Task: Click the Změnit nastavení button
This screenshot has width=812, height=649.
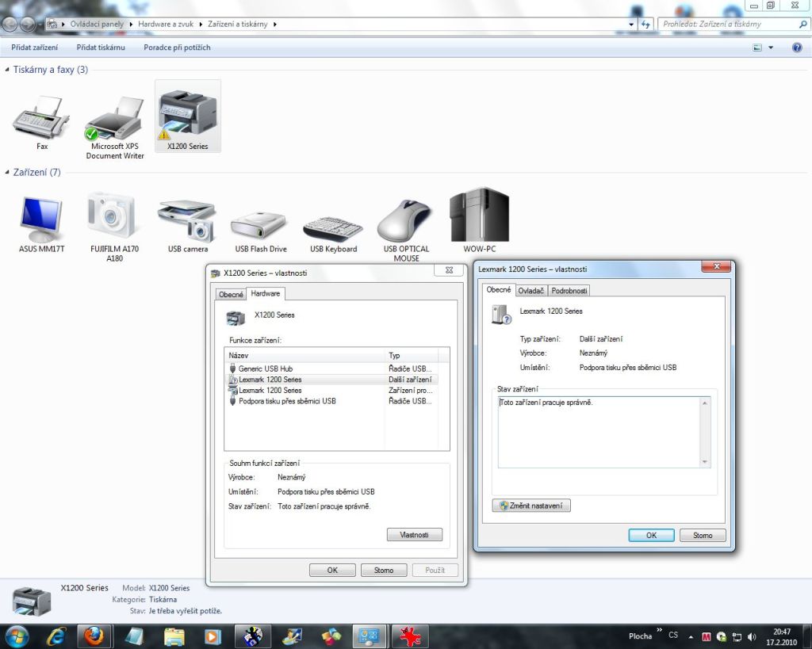Action: [x=530, y=506]
